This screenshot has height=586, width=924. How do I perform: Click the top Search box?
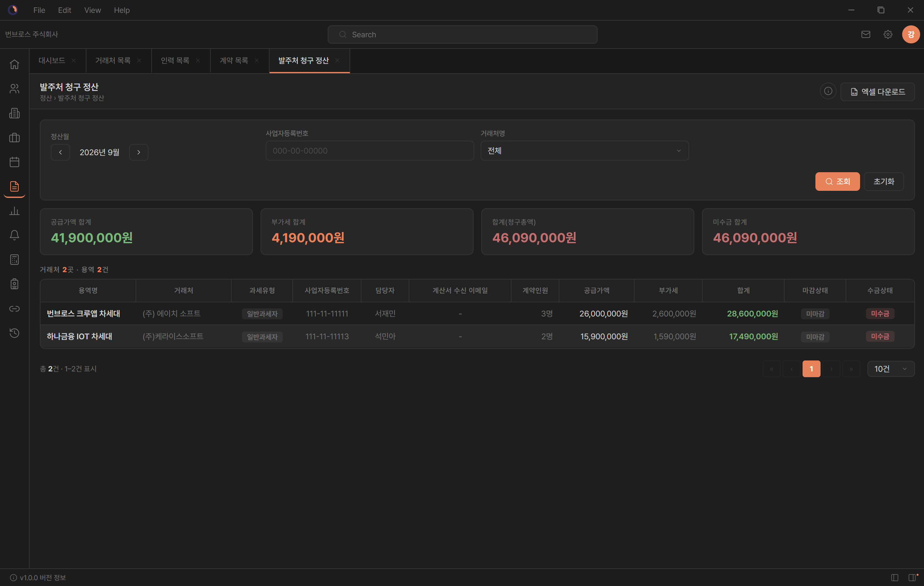click(x=462, y=35)
